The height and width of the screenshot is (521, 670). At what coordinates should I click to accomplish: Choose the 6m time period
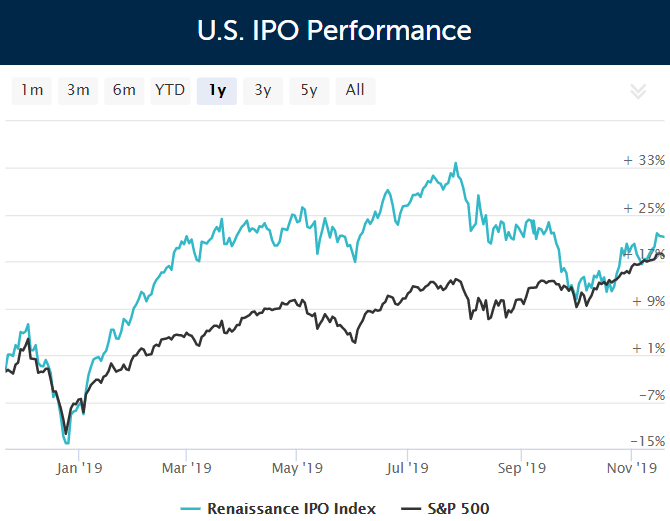[x=124, y=90]
